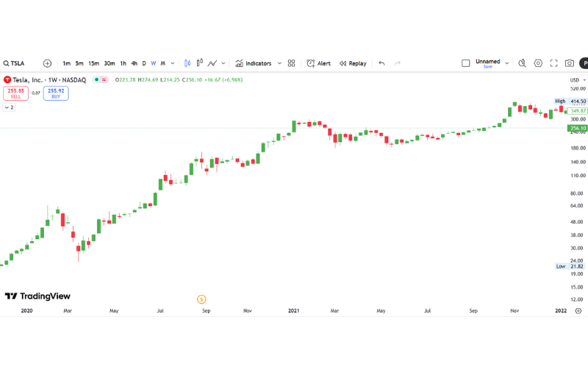
Task: Click the 255.85 SELL button
Action: 15,93
